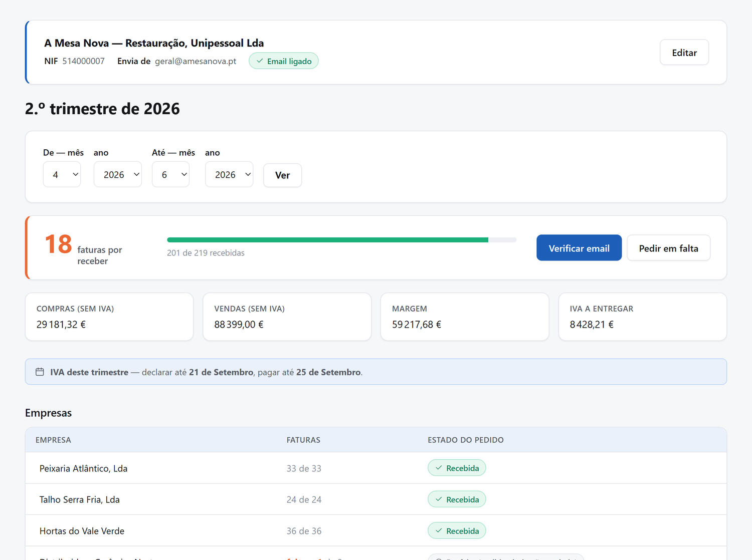Click the '36 de 36' invoices cell
Image resolution: width=752 pixels, height=560 pixels.
tap(304, 531)
